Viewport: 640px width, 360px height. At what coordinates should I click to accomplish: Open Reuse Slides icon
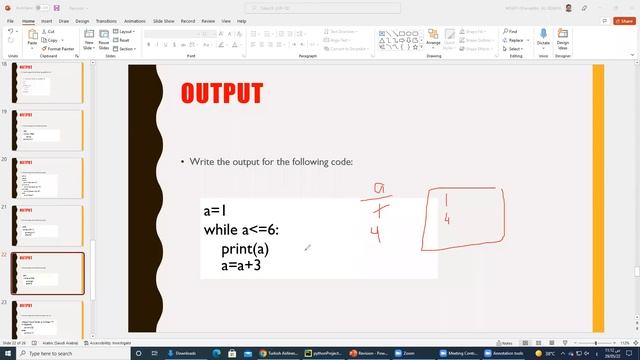tap(104, 34)
